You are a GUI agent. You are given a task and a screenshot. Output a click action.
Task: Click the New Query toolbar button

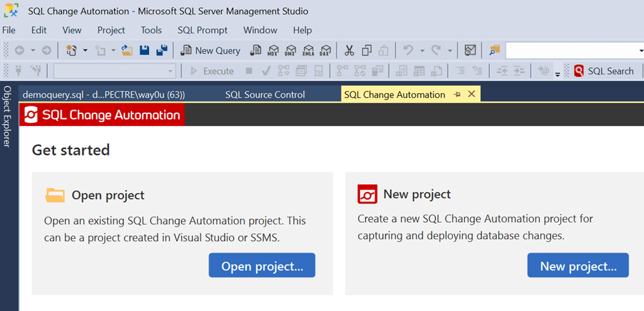coord(211,50)
